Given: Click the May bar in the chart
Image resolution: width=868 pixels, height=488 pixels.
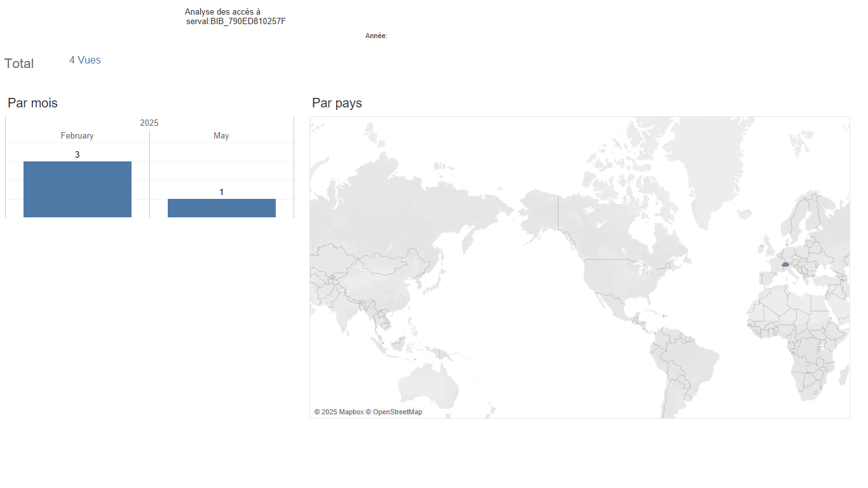Looking at the screenshot, I should coord(222,208).
